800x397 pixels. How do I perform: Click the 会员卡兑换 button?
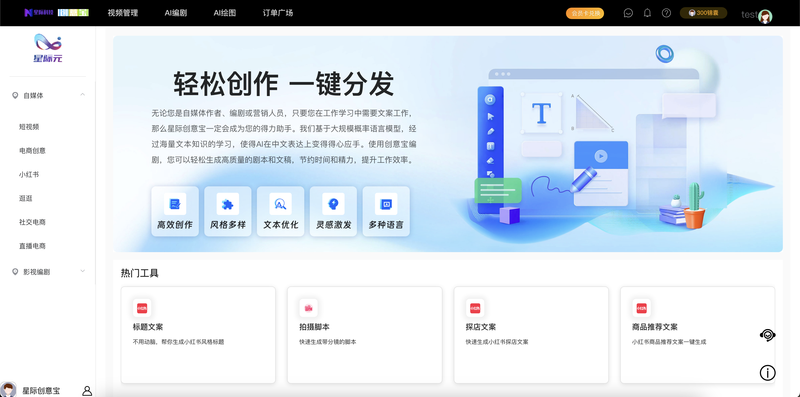(x=585, y=13)
